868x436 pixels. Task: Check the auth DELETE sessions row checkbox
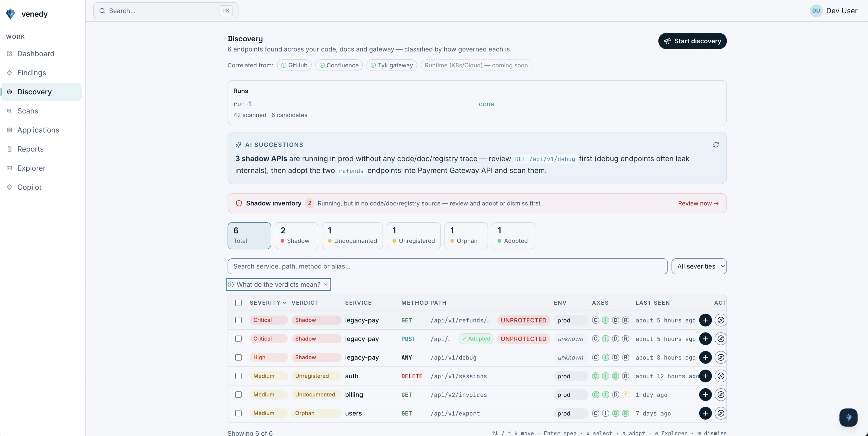point(238,376)
